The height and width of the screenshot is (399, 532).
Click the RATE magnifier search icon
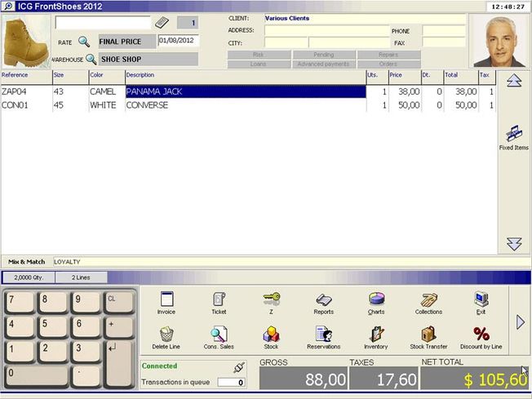84,42
